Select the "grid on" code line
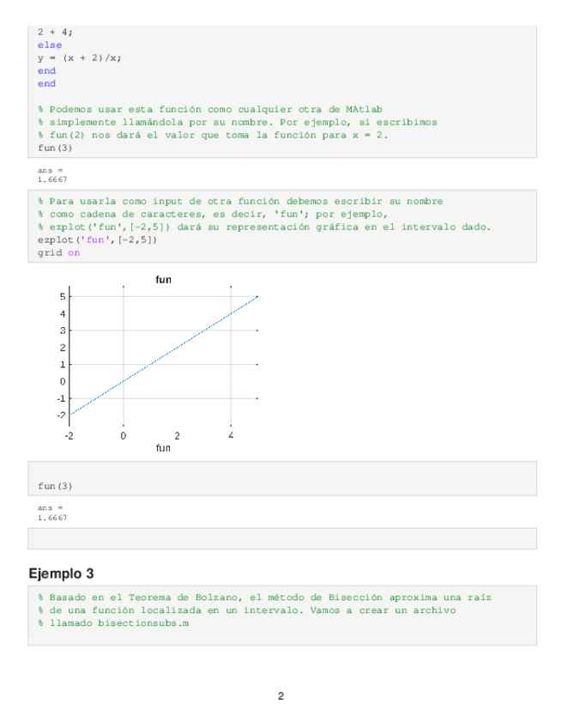The width and height of the screenshot is (562, 728). (58, 253)
